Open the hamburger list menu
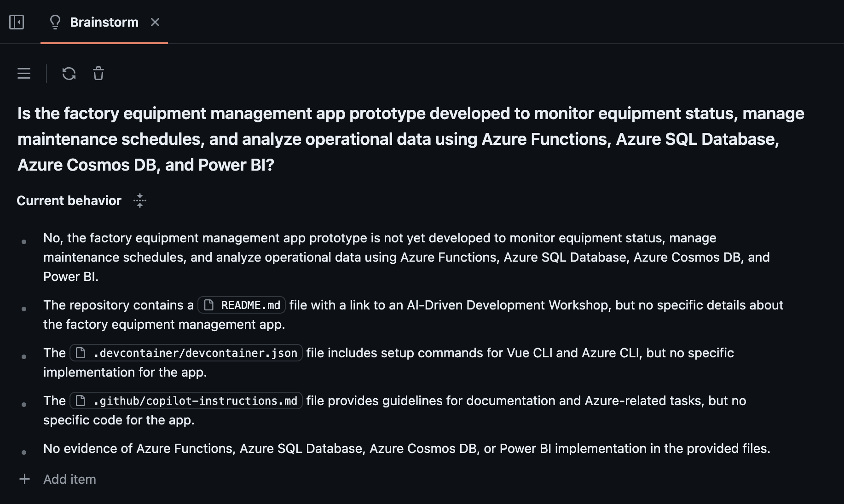The image size is (844, 504). (x=24, y=74)
